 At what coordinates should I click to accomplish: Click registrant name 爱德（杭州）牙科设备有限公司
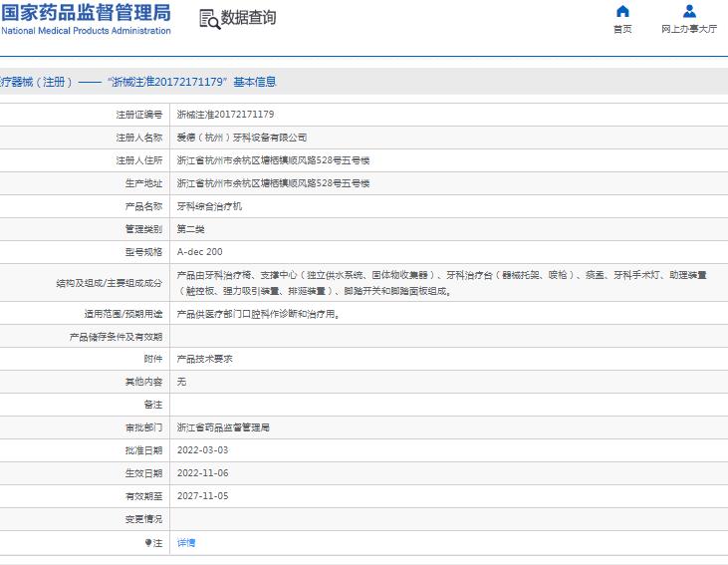coord(242,138)
